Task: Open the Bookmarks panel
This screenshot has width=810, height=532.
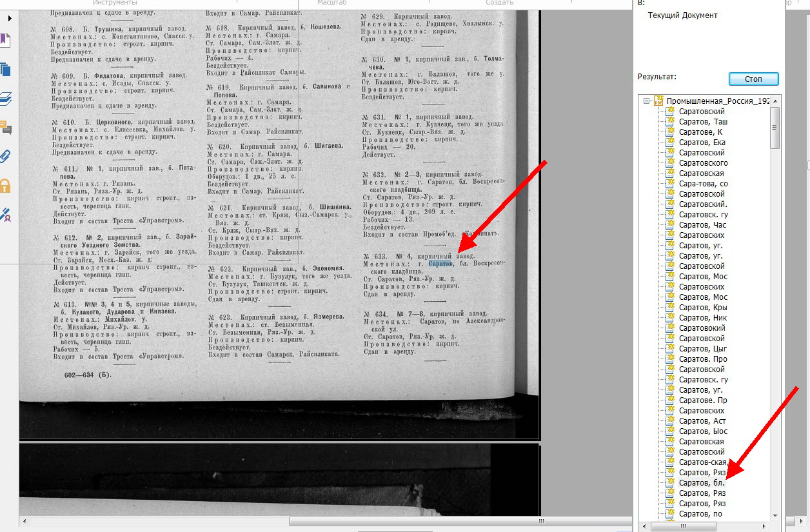Action: click(6, 41)
